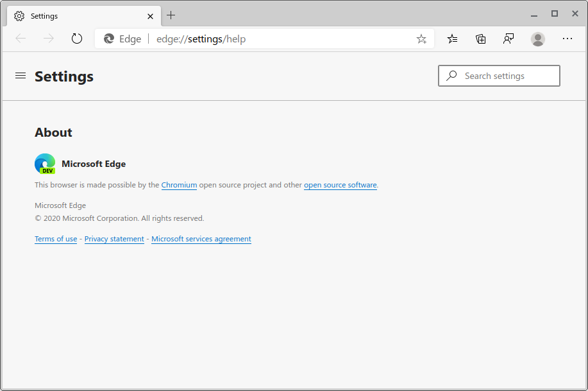The image size is (588, 391).
Task: Refresh the page with the reload icon
Action: (77, 39)
